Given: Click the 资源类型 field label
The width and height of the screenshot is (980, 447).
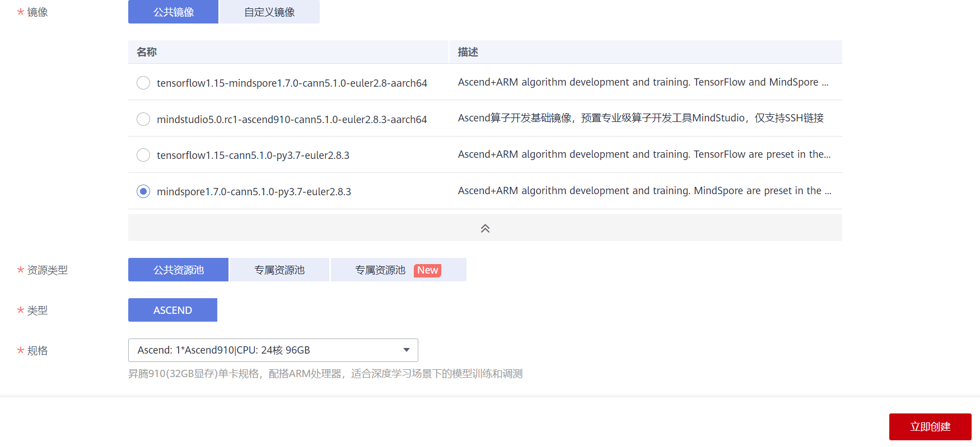Looking at the screenshot, I should 48,270.
